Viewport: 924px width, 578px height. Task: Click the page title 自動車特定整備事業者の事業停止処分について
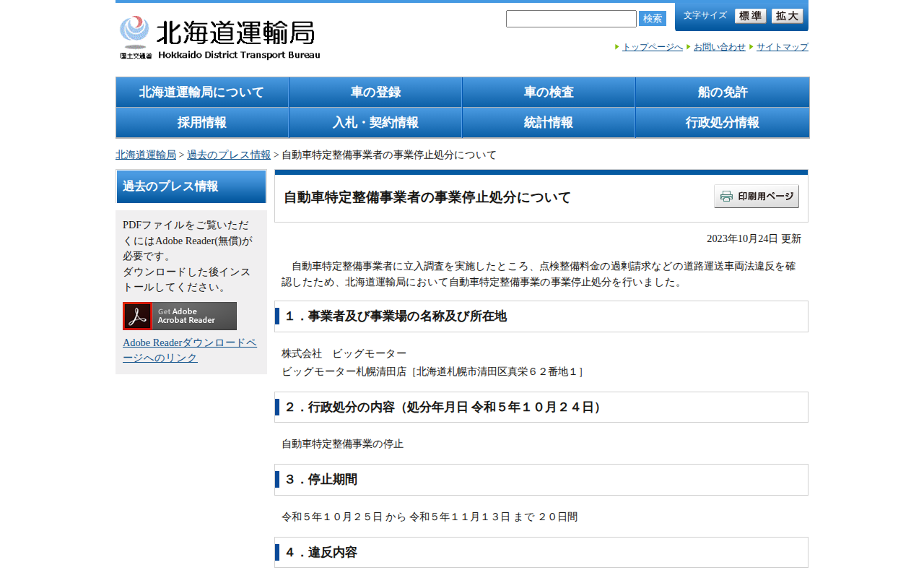(x=427, y=197)
